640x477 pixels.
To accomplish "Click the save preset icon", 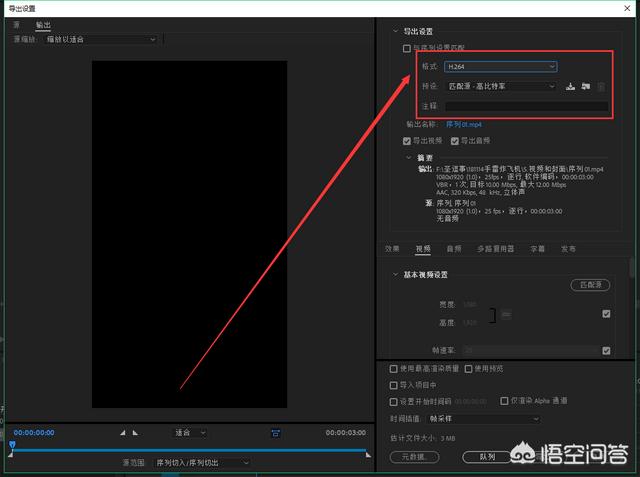I will (x=570, y=87).
